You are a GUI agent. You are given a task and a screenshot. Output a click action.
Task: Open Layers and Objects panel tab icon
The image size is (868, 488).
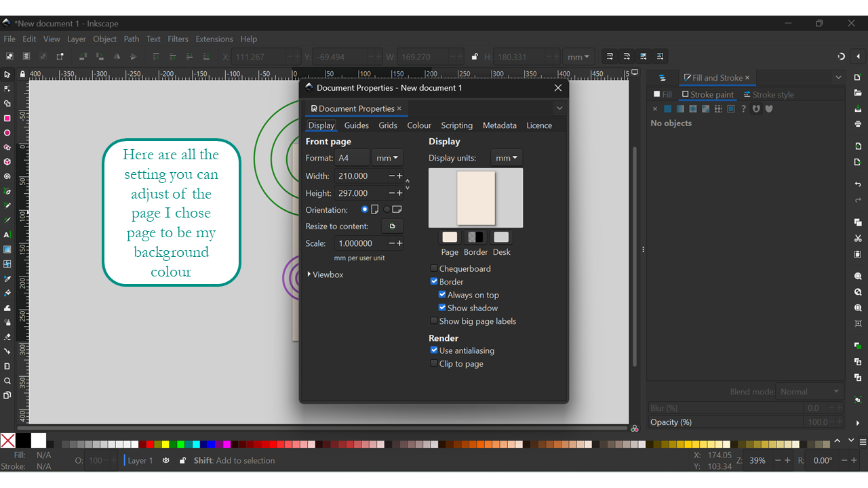click(663, 78)
